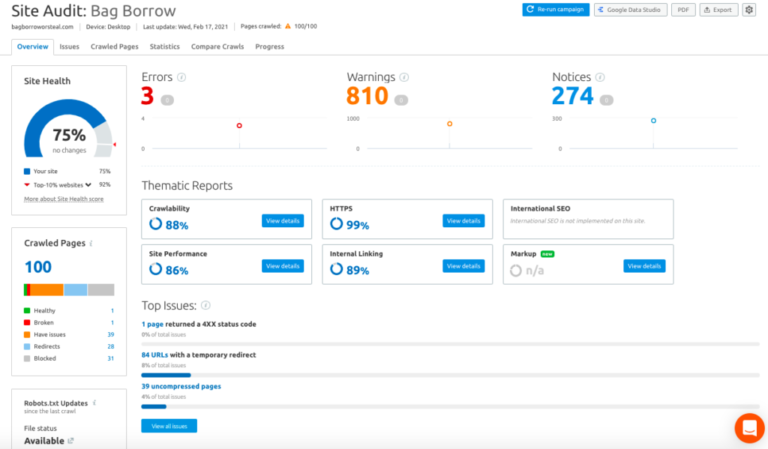768x449 pixels.
Task: Click the pages crawled warning triangle
Action: [x=288, y=26]
